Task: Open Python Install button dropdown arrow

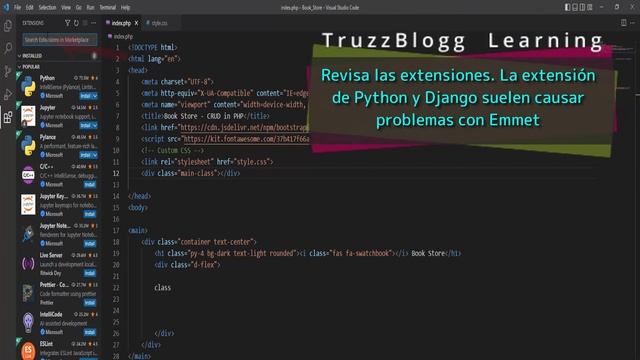Action: (95, 96)
